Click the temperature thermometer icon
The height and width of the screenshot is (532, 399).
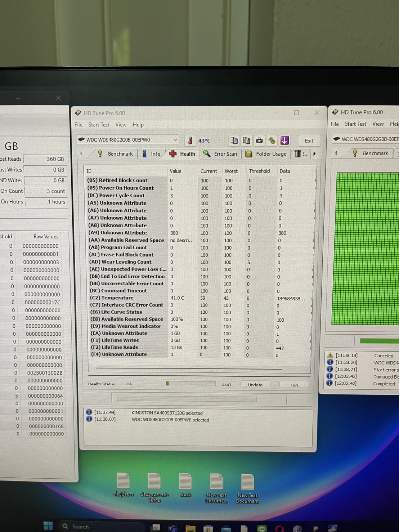click(x=190, y=140)
